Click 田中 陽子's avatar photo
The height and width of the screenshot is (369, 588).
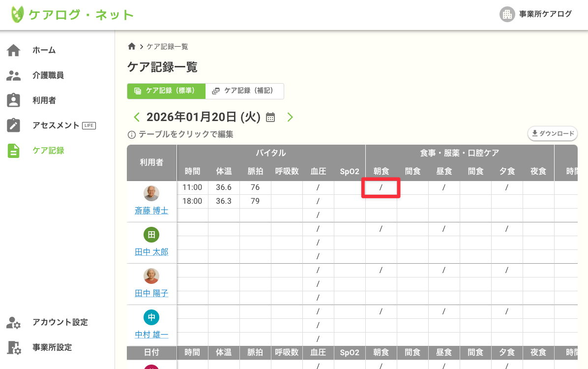click(151, 276)
